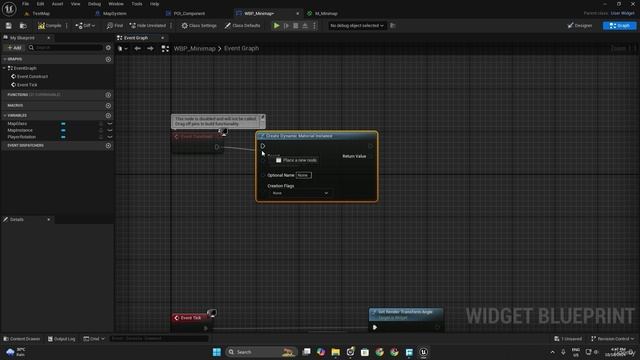Open the Debug menu
This screenshot has height=360, width=640.
click(x=94, y=4)
